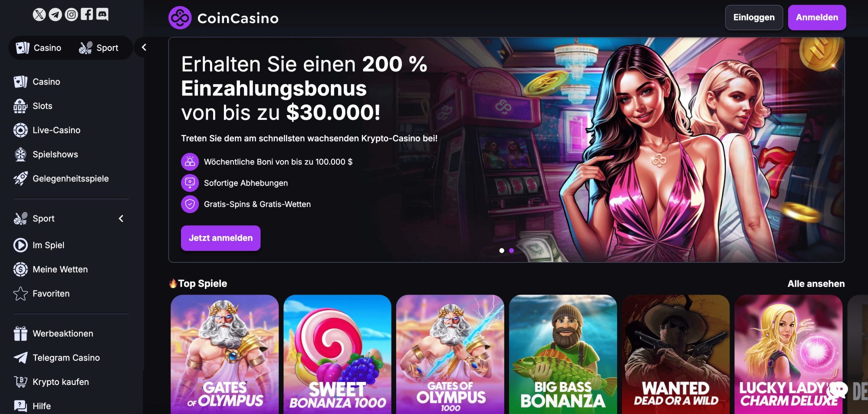Click the Einloggen button

(754, 17)
